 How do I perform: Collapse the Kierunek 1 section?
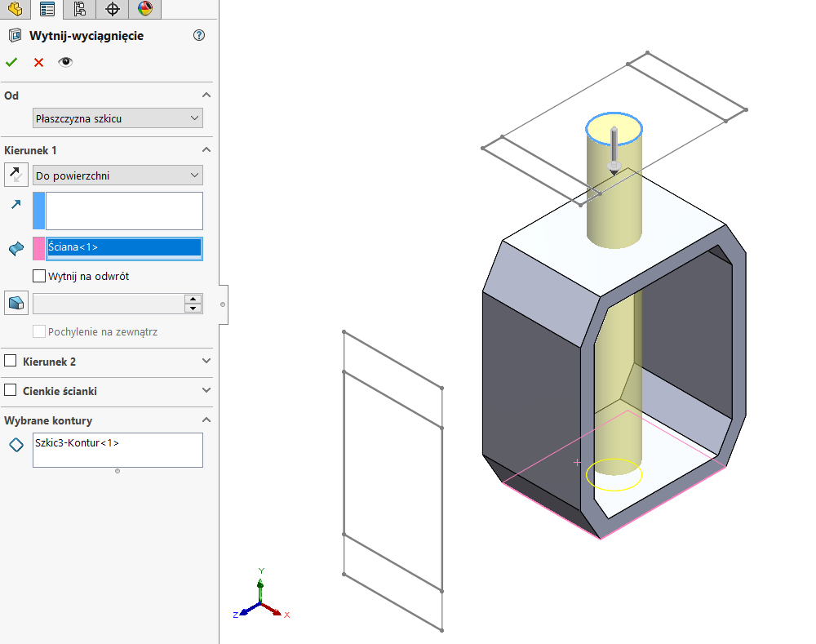(206, 150)
